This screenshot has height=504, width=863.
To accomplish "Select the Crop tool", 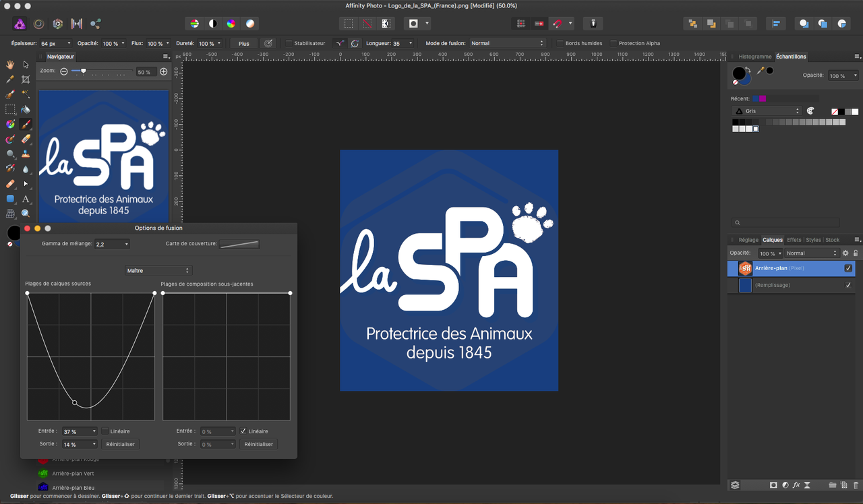I will pos(26,80).
